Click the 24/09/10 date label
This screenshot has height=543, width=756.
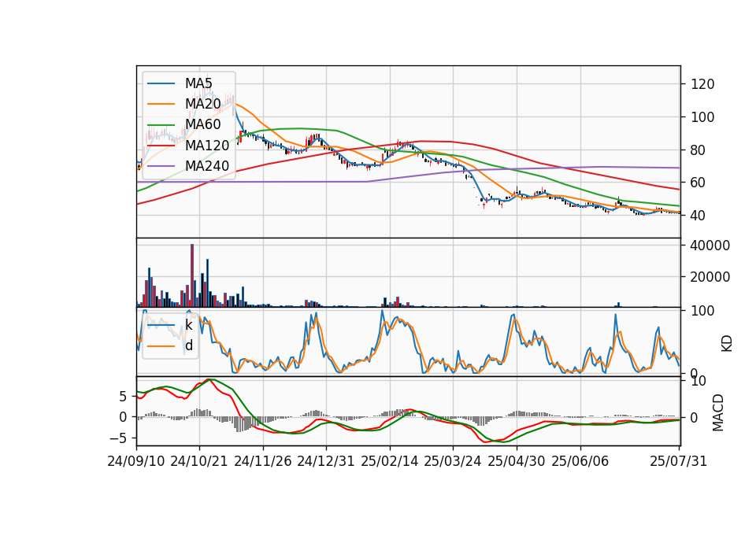point(136,461)
